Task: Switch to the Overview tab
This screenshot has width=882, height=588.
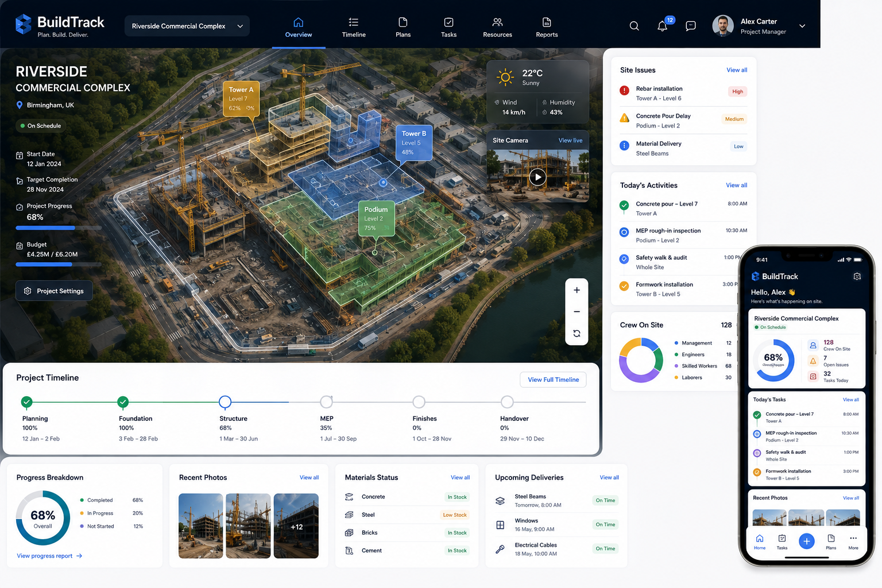Action: point(299,27)
